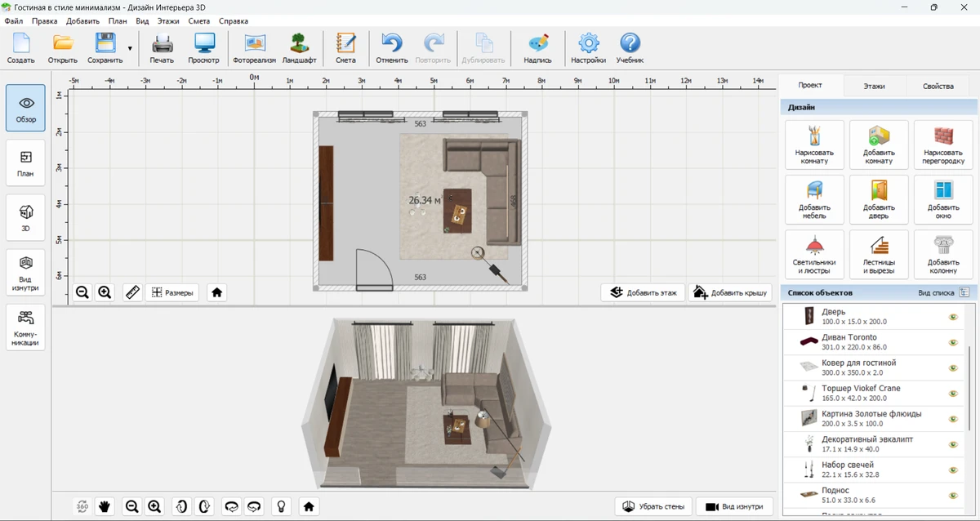The width and height of the screenshot is (980, 521).
Task: Open the Учебник tutorial
Action: [630, 48]
